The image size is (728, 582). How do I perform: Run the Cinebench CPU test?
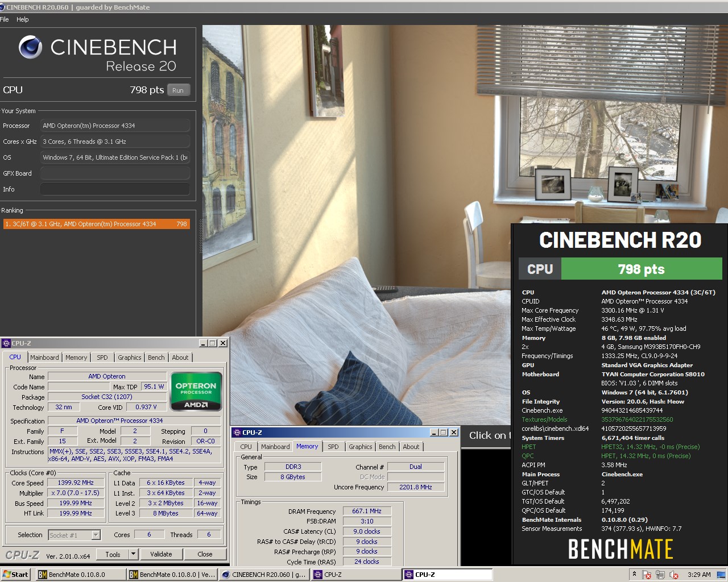[x=179, y=90]
